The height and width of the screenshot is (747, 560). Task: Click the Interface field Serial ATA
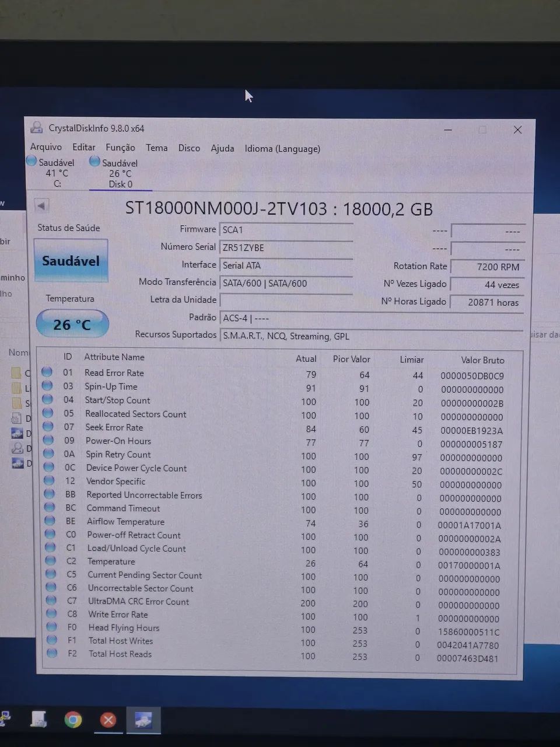pos(286,266)
